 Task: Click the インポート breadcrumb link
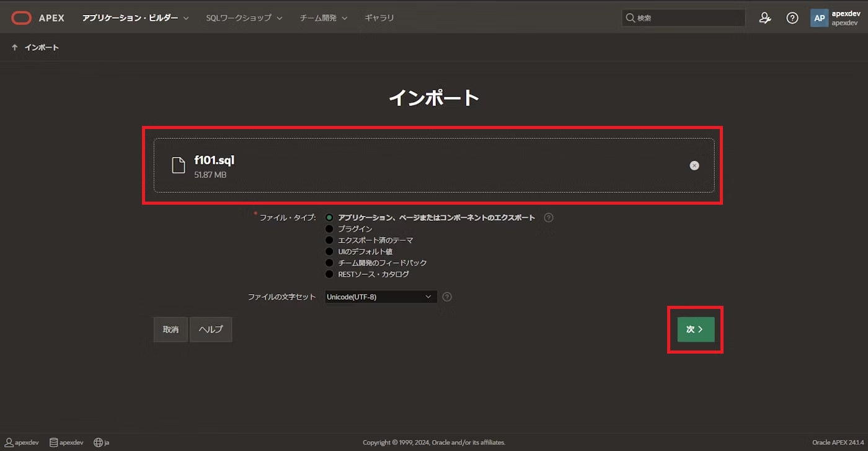coord(42,47)
